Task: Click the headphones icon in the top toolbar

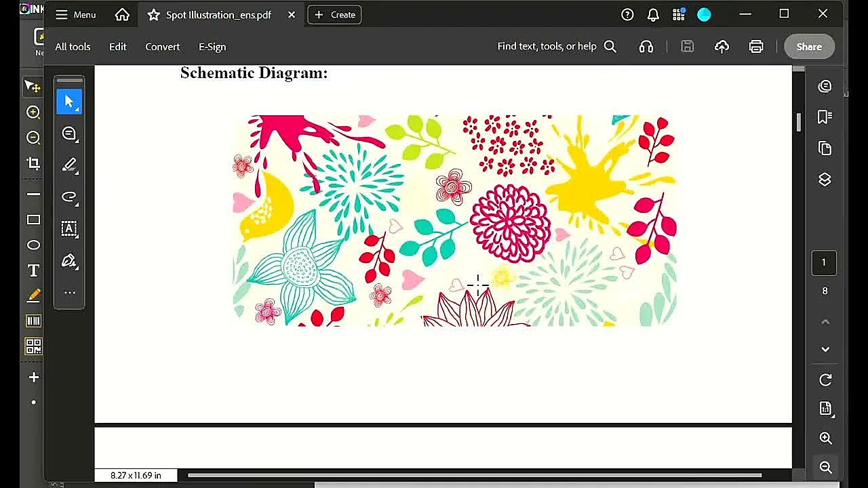Action: (646, 47)
